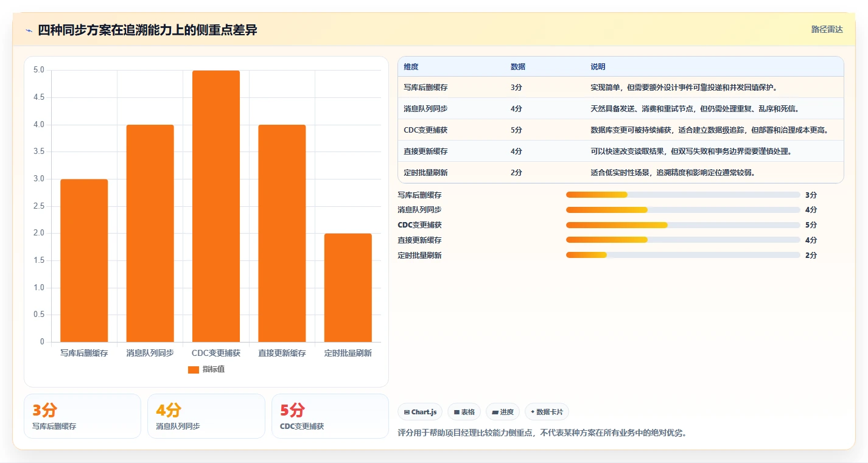Image resolution: width=868 pixels, height=463 pixels.
Task: Click the CDC变更捕获 progress bar
Action: click(x=683, y=225)
